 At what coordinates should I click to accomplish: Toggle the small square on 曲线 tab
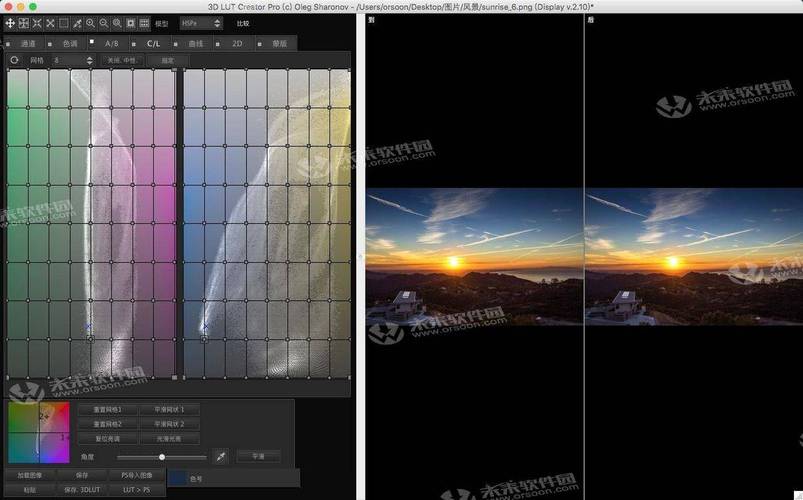coord(176,44)
